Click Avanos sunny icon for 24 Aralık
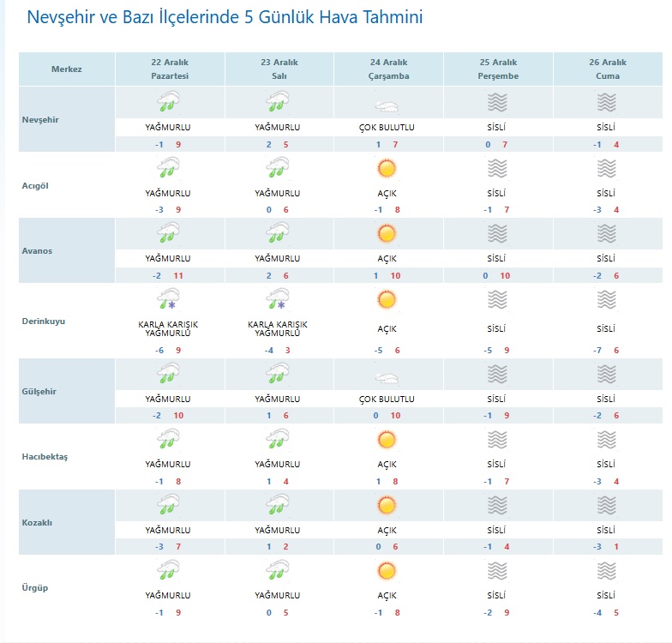672x643 pixels. click(387, 233)
